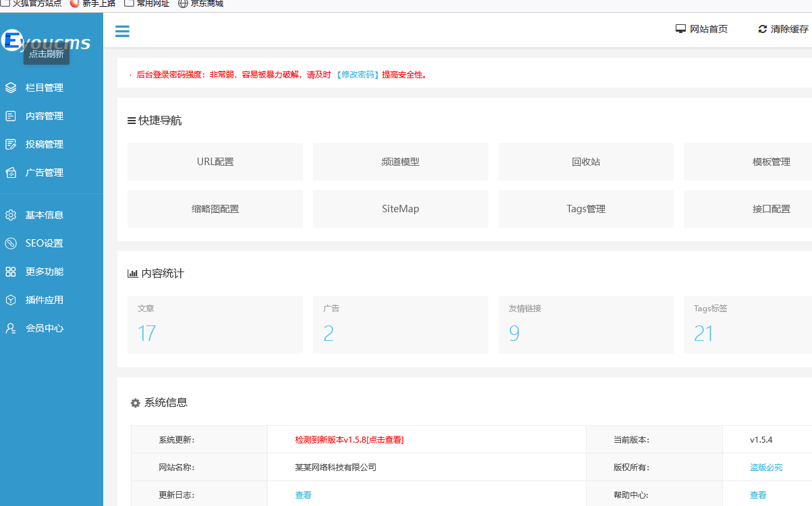
Task: Click the refresh icon beside 清除缓存
Action: [x=763, y=29]
